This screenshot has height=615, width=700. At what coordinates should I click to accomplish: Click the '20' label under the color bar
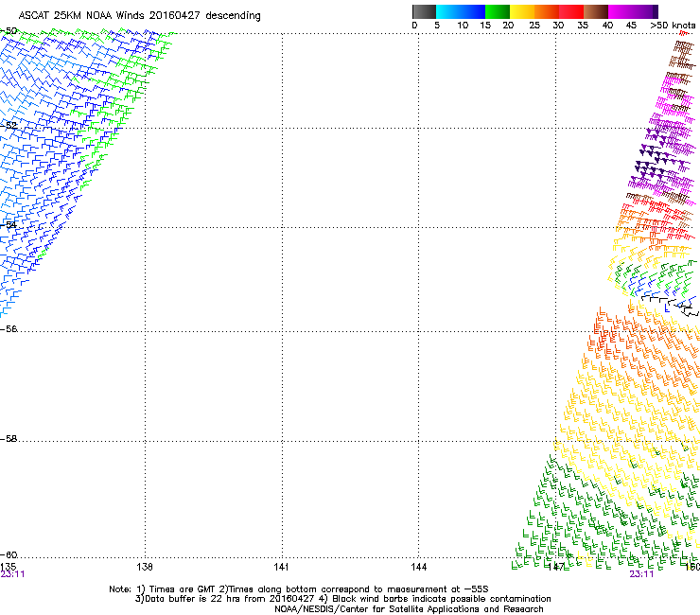(508, 26)
